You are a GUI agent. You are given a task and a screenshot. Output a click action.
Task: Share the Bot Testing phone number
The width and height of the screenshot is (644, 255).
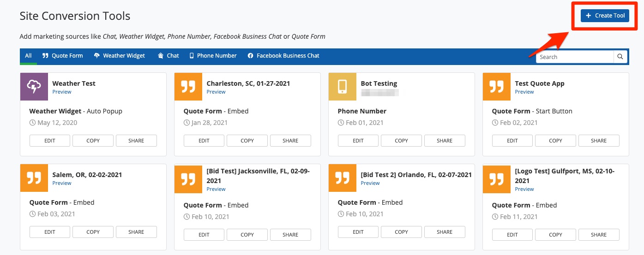(445, 141)
